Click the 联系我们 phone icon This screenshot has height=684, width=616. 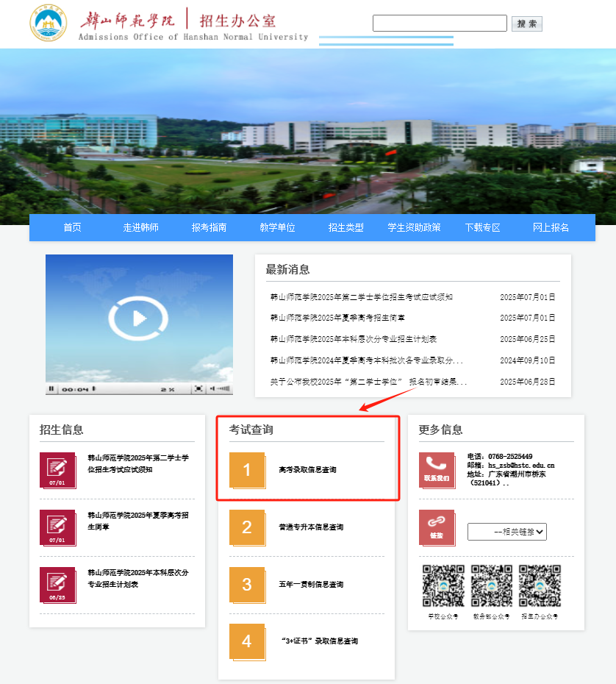coord(437,469)
